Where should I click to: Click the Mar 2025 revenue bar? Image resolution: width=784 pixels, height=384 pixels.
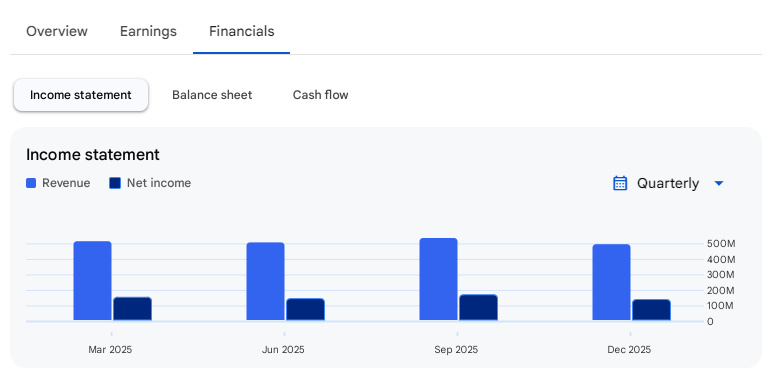tap(92, 281)
